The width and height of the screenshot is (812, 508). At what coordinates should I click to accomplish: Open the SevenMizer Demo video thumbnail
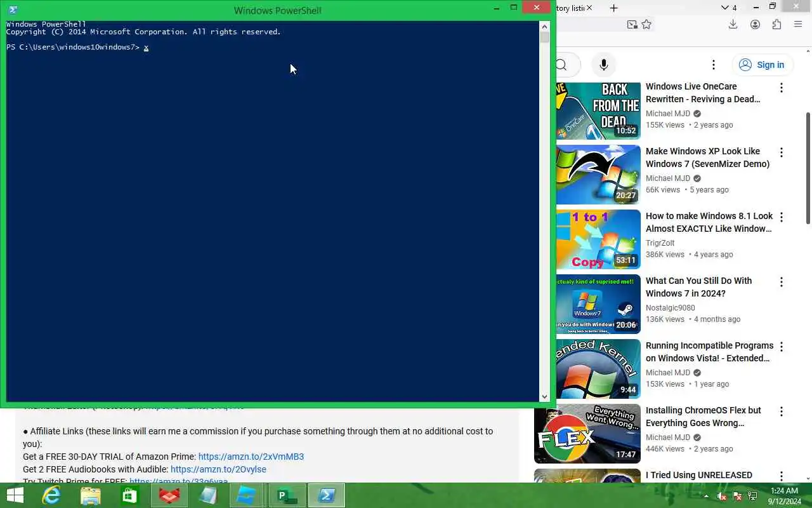(598, 175)
